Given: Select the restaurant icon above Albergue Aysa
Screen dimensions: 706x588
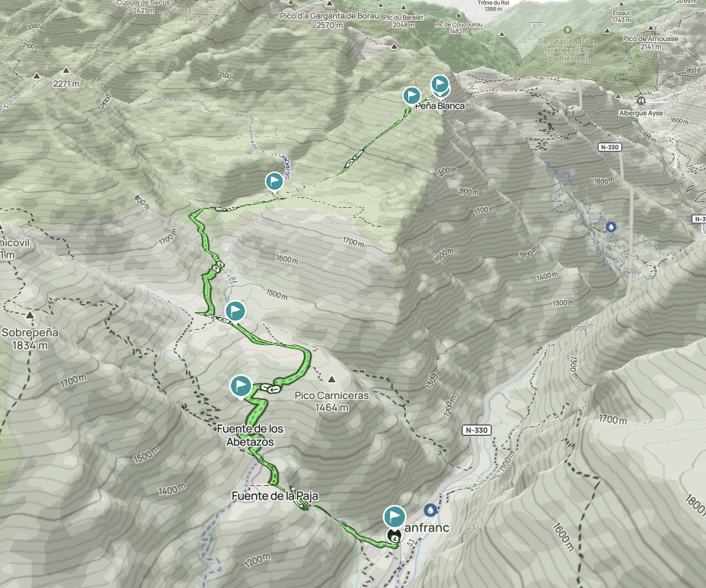Looking at the screenshot, I should point(641,100).
